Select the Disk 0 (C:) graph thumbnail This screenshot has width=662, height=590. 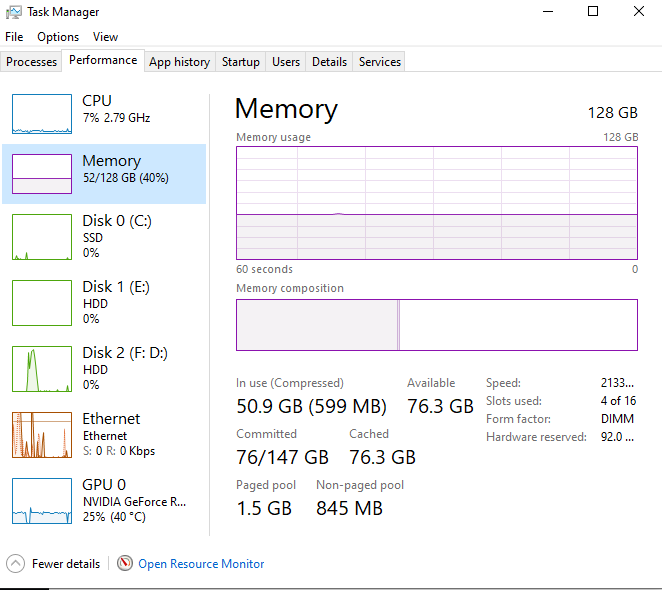(x=41, y=236)
